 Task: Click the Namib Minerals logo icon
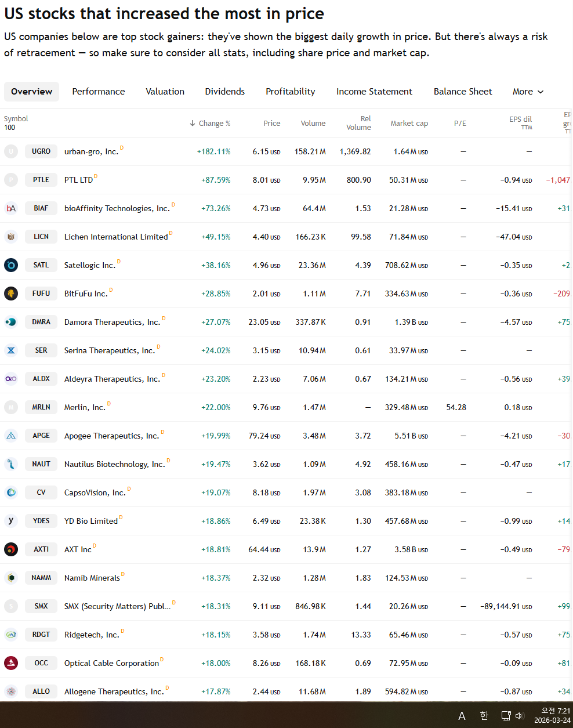pyautogui.click(x=11, y=578)
